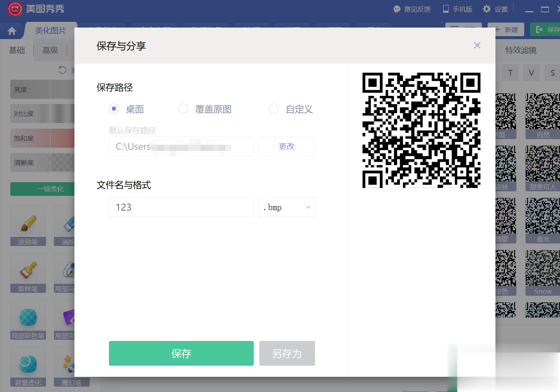This screenshot has width=560, height=392.
Task: Apply the 情歌 filter thumbnail
Action: pos(506,220)
